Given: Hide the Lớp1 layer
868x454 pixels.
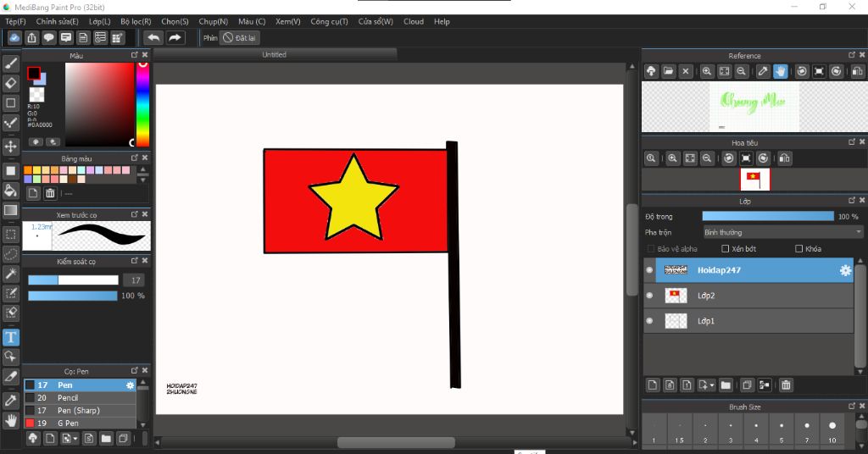Looking at the screenshot, I should 649,321.
